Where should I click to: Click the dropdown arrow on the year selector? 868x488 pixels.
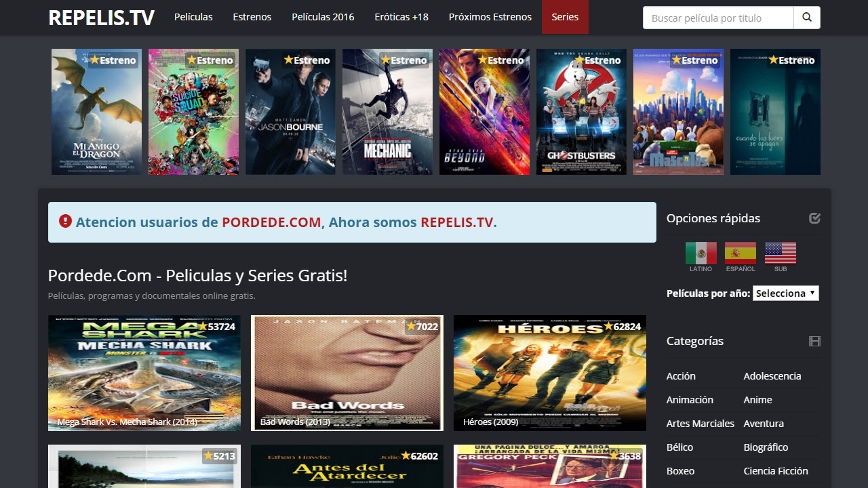(x=812, y=293)
